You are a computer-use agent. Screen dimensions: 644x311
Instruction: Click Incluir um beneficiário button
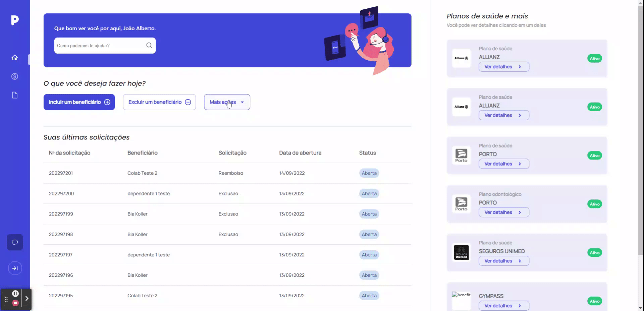pyautogui.click(x=79, y=102)
